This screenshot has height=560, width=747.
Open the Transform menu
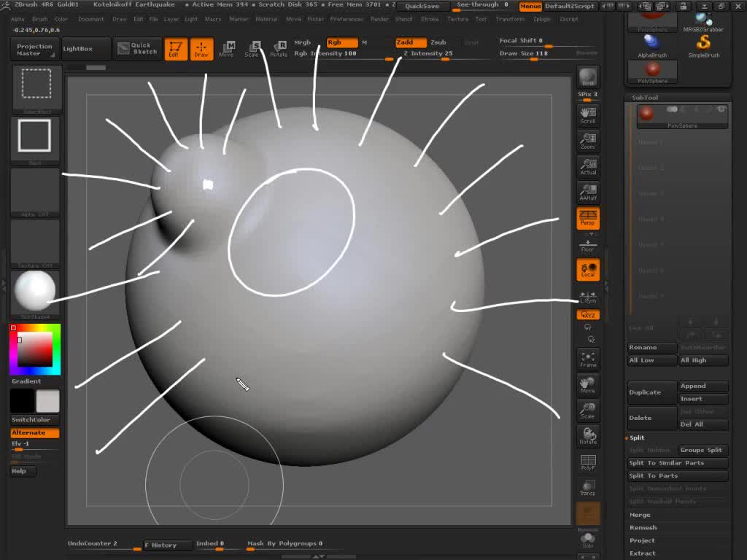[x=510, y=19]
